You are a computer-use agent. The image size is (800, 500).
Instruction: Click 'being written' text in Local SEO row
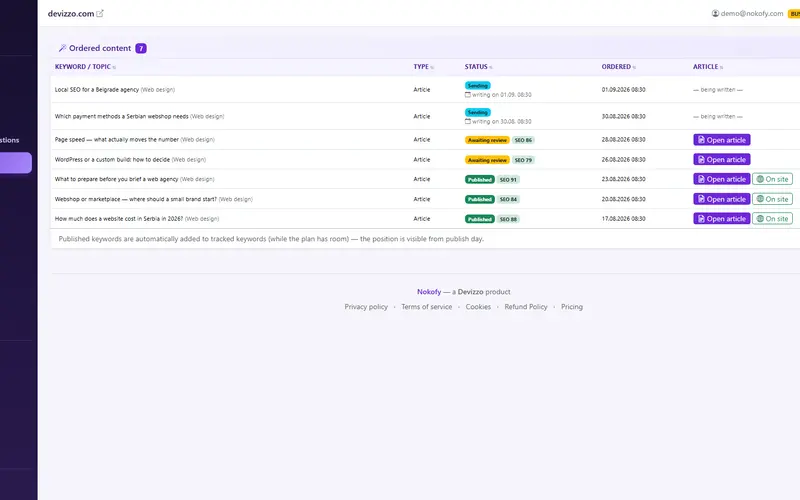point(717,90)
